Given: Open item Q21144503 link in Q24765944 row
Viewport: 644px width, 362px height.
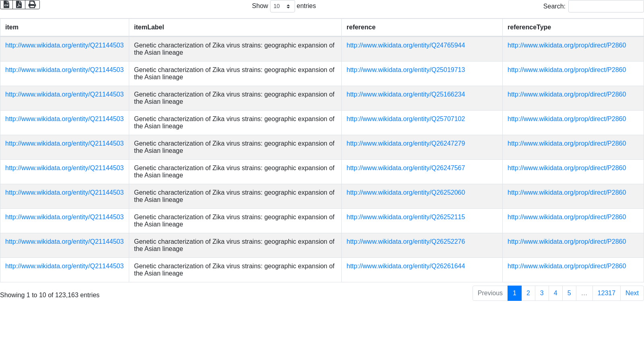Looking at the screenshot, I should (x=64, y=45).
